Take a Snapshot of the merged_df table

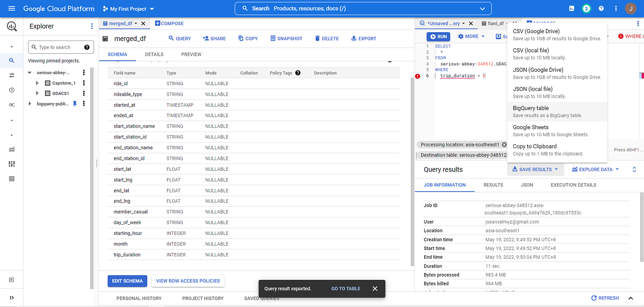point(286,38)
